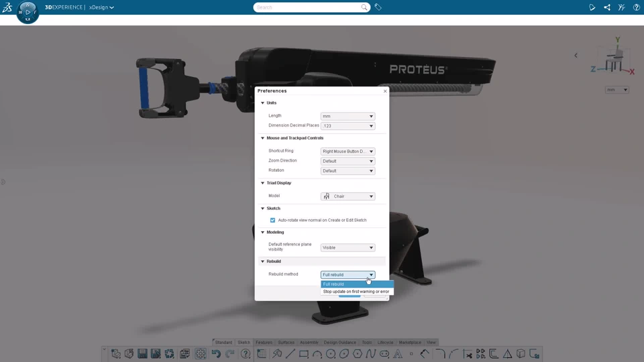
Task: Select the Circle sketch tool
Action: point(331,353)
